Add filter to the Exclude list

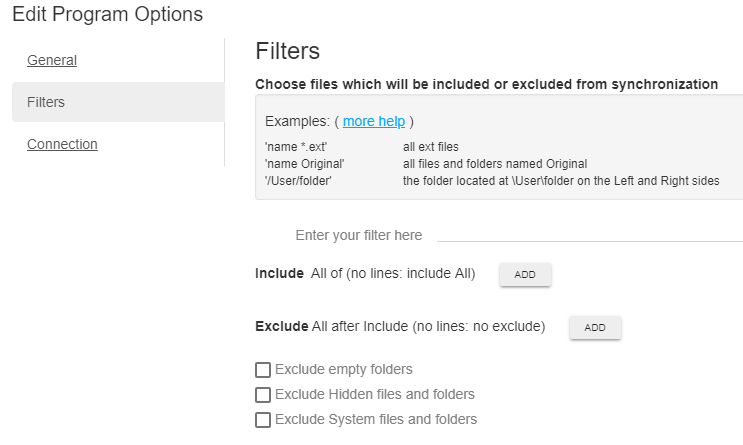tap(595, 327)
